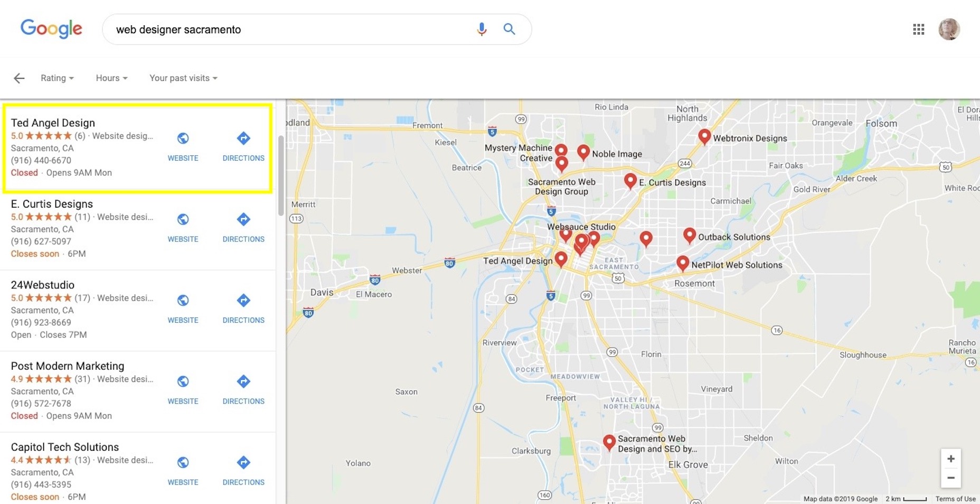The width and height of the screenshot is (980, 504).
Task: Click Terms of Use on the map
Action: click(x=955, y=499)
